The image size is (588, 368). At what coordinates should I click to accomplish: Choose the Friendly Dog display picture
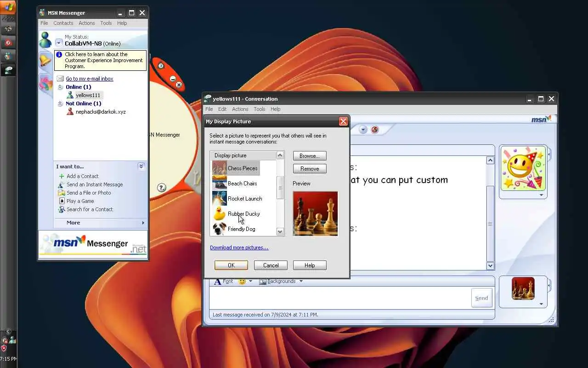[235, 229]
